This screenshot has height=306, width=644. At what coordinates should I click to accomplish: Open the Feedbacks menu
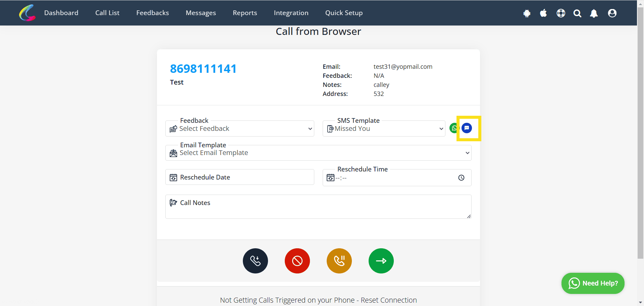point(153,13)
